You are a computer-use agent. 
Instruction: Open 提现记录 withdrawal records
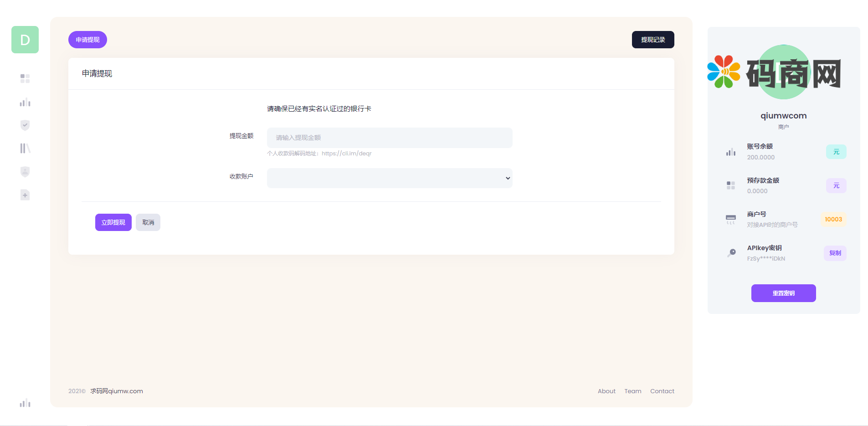652,40
